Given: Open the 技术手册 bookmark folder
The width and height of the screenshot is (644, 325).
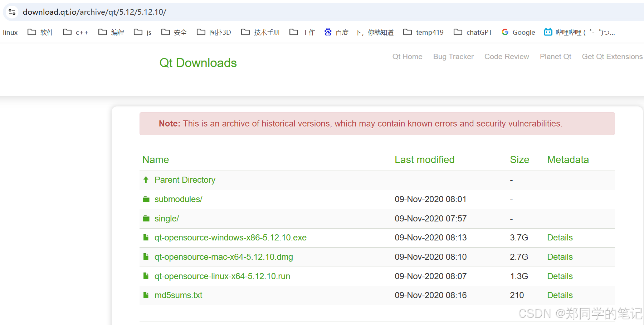Looking at the screenshot, I should pos(260,32).
